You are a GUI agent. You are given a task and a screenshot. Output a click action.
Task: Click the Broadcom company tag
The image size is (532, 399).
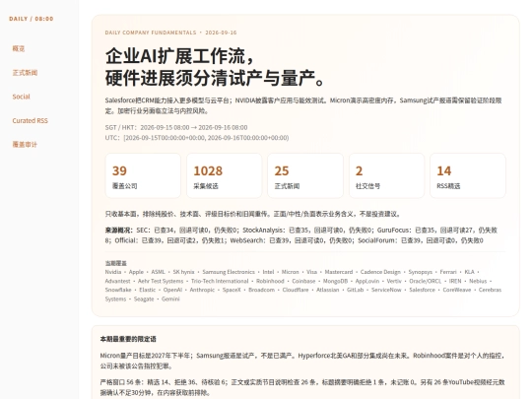tap(262, 290)
